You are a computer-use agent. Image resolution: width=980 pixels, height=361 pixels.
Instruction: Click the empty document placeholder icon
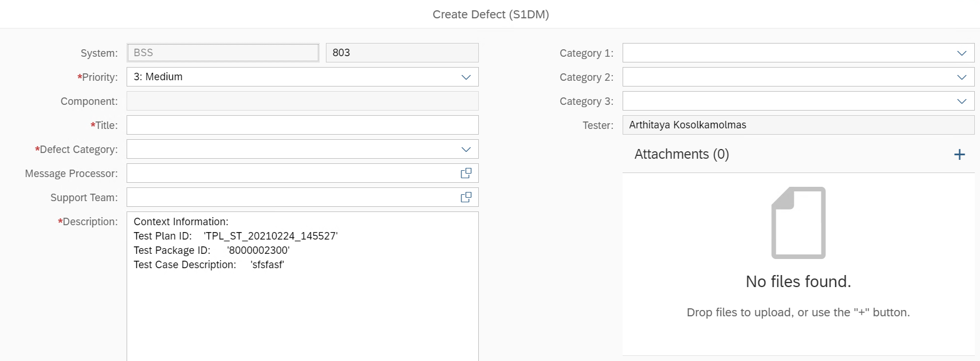(x=798, y=223)
